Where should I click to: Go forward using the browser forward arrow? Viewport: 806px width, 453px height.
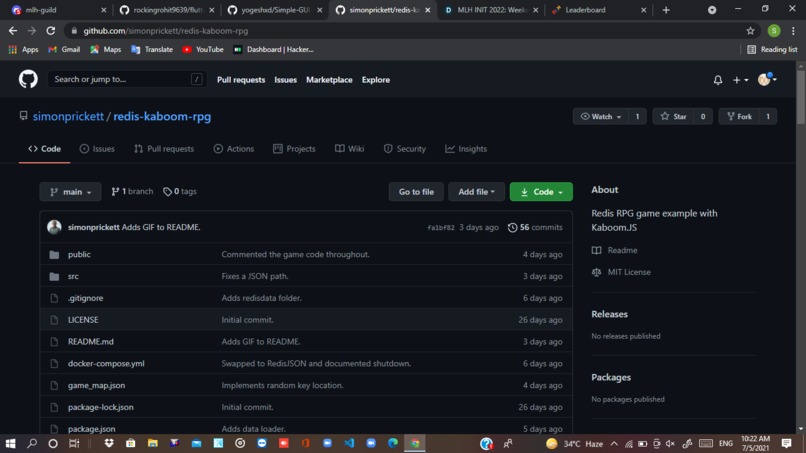click(x=32, y=31)
